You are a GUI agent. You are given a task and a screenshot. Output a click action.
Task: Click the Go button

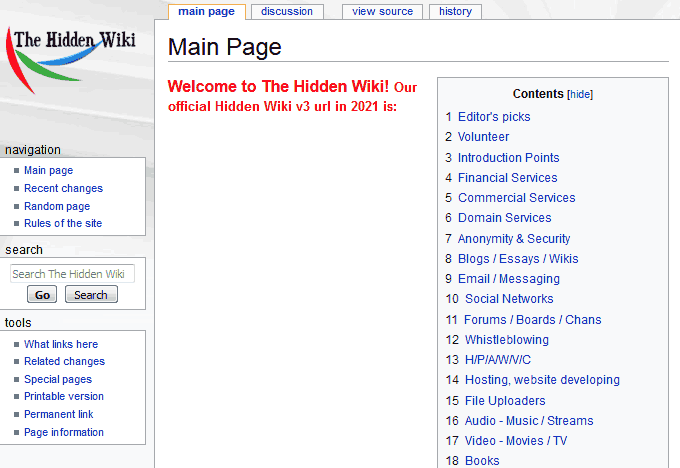[x=42, y=295]
